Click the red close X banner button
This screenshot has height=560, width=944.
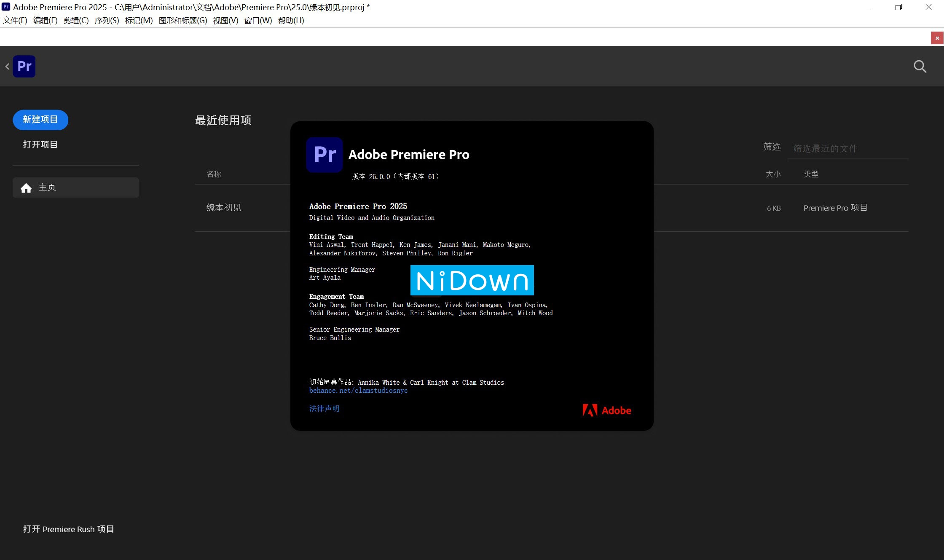[x=937, y=38]
